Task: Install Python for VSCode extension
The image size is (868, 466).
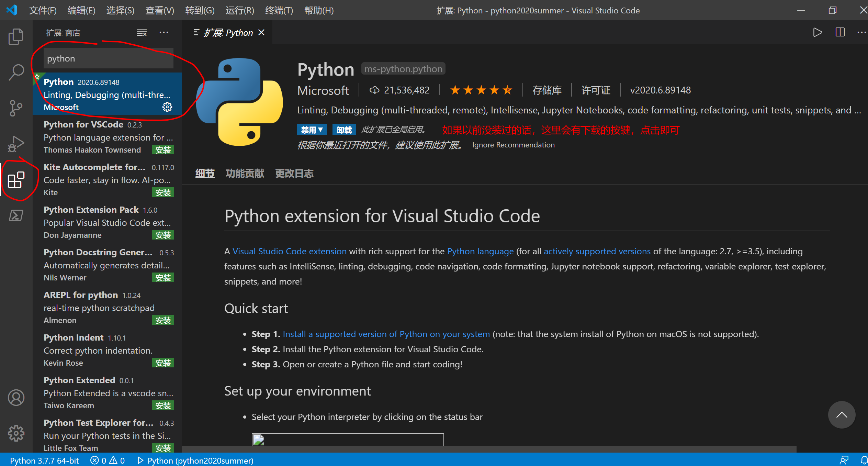Action: point(163,150)
